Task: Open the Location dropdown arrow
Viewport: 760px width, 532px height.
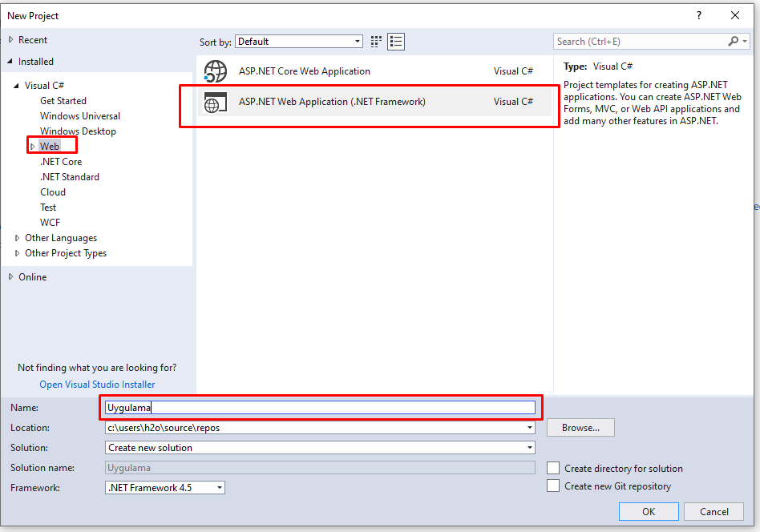Action: click(x=529, y=427)
